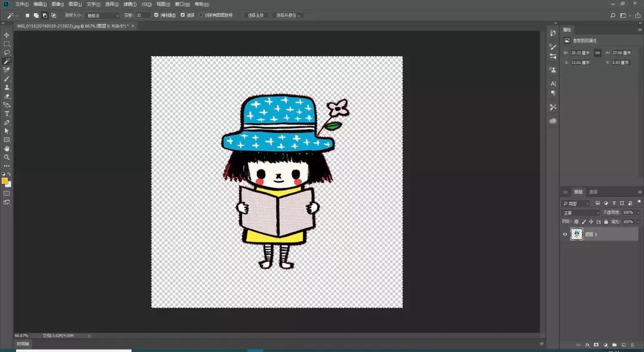This screenshot has height=352, width=644.
Task: Enable the 消除锯齿 checkbox
Action: coord(156,15)
